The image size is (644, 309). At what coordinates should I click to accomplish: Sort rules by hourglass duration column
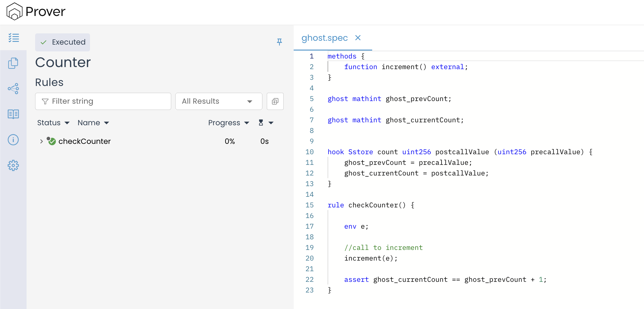[x=266, y=123]
